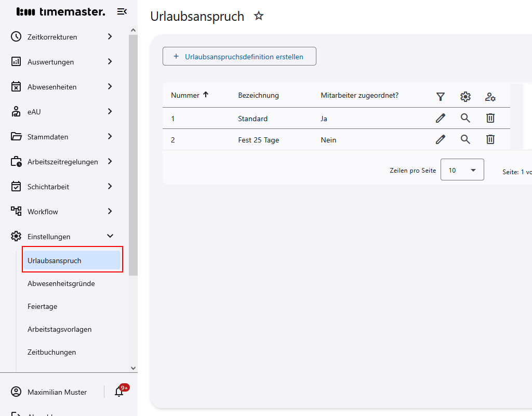The height and width of the screenshot is (416, 532).
Task: Sort the table by Nummer column
Action: (190, 95)
